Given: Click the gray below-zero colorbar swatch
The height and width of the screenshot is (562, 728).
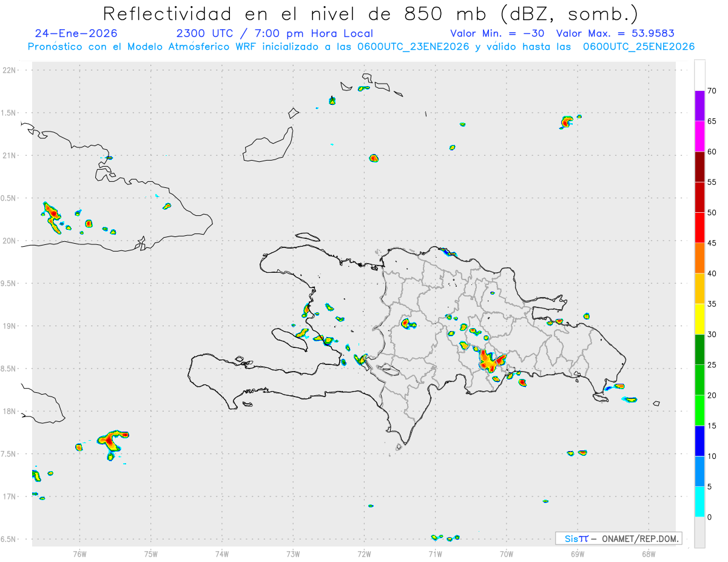Looking at the screenshot, I should (699, 532).
